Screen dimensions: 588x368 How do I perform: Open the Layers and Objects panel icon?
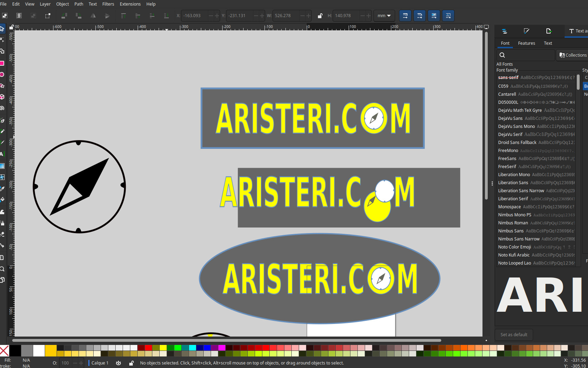504,31
